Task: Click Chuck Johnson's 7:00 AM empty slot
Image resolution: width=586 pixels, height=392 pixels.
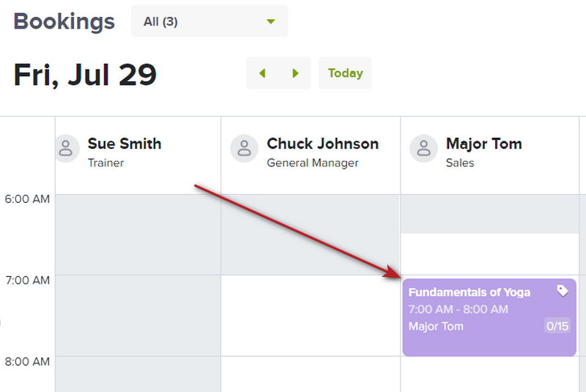Action: point(311,316)
